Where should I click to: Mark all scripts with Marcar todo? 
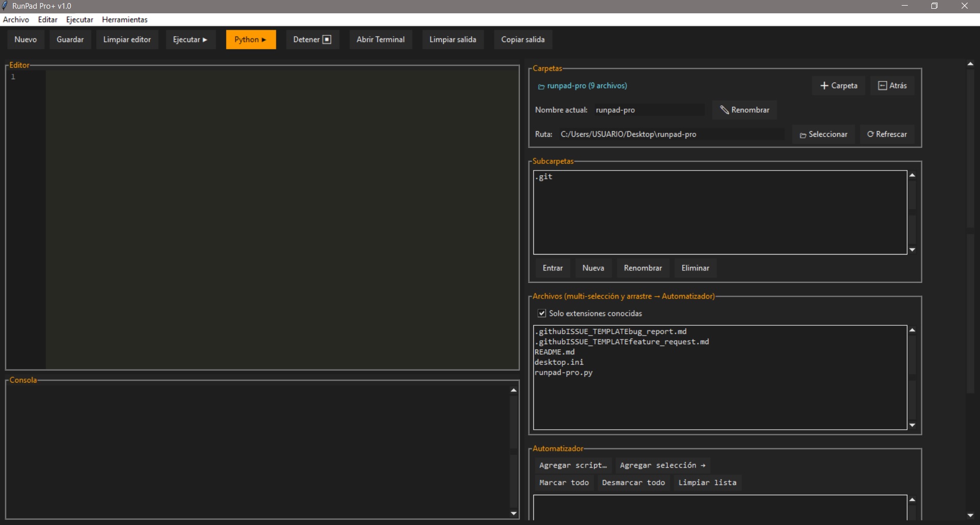564,482
